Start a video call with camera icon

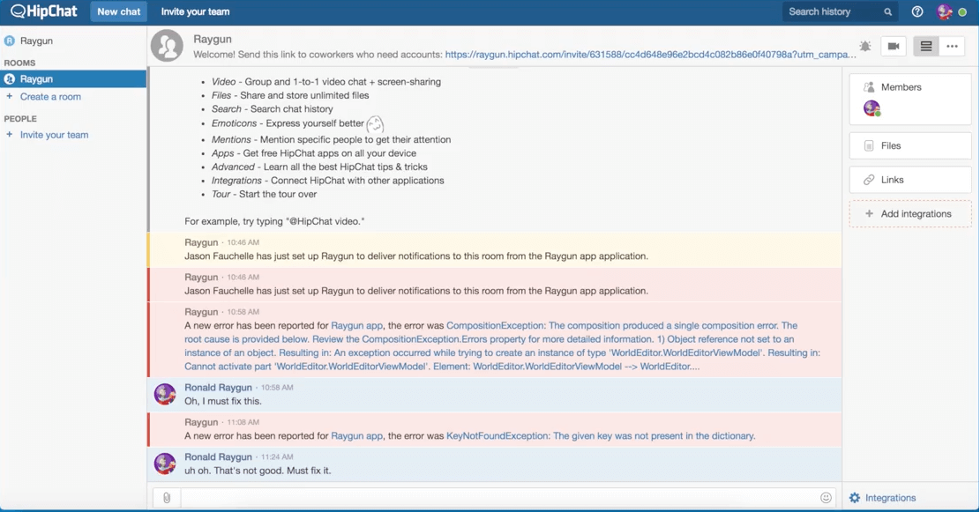(894, 46)
